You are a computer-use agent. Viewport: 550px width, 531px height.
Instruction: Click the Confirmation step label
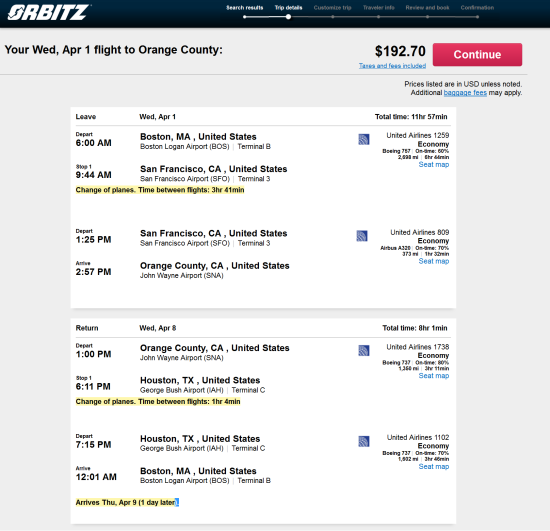(x=477, y=8)
